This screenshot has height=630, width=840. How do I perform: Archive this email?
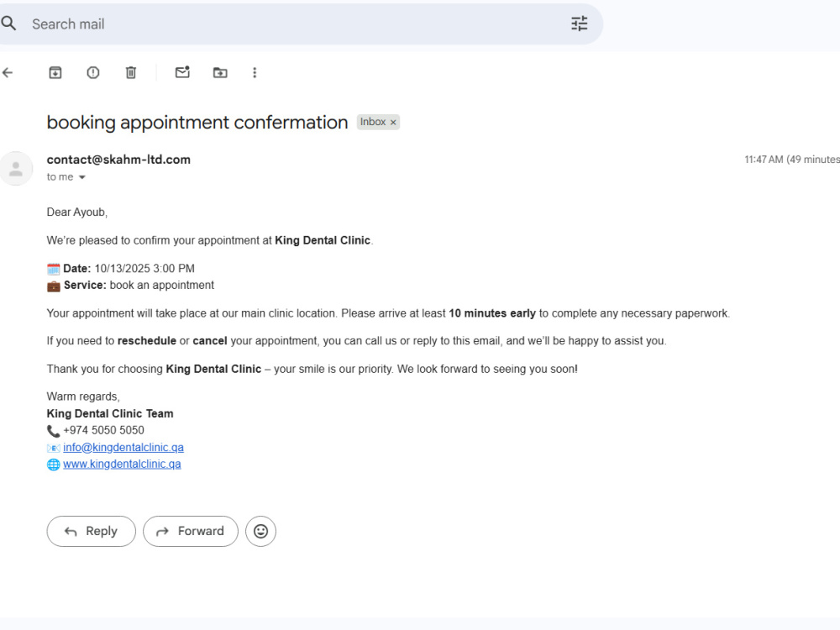pos(55,72)
